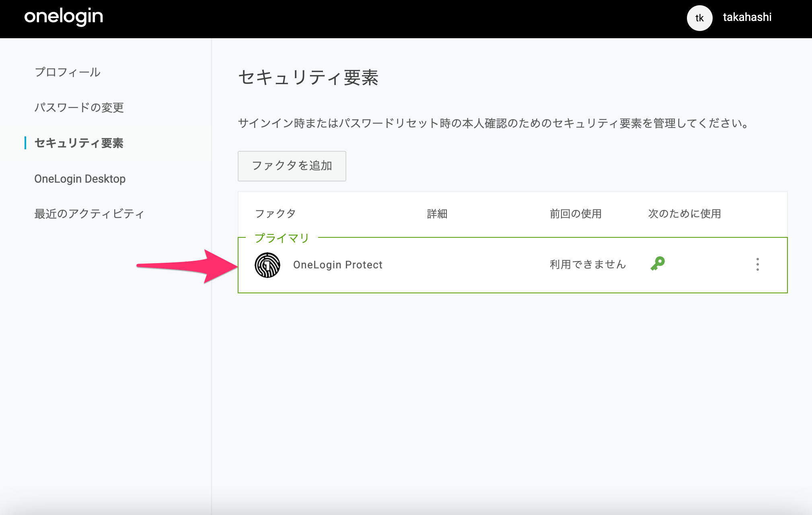Go to パスワードの変更
This screenshot has height=515, width=812.
79,107
